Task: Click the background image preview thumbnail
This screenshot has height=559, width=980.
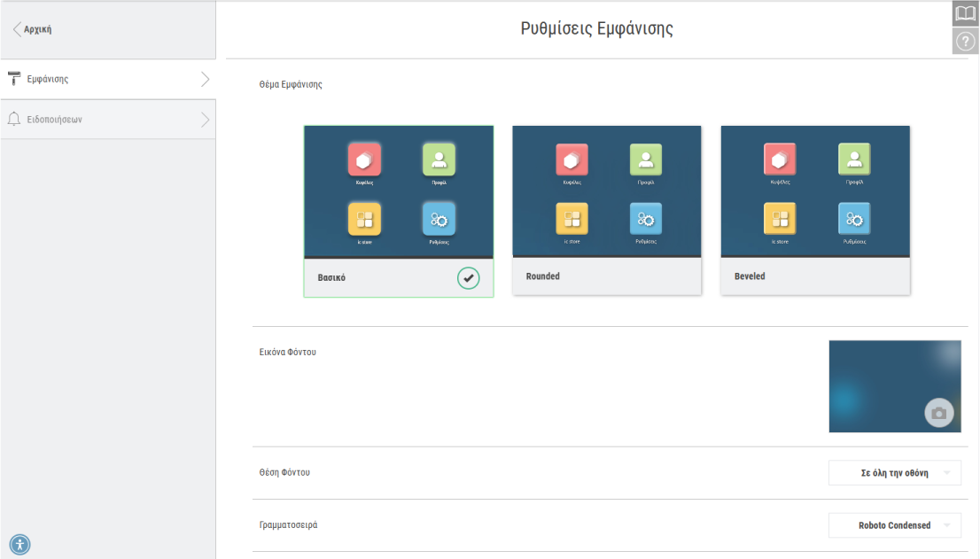Action: (x=895, y=386)
